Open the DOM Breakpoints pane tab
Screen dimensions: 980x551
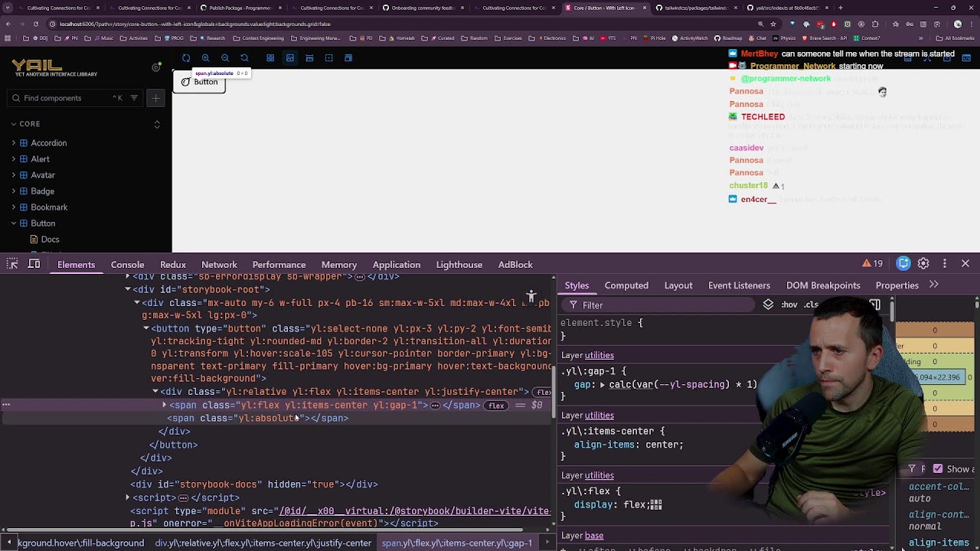point(823,285)
